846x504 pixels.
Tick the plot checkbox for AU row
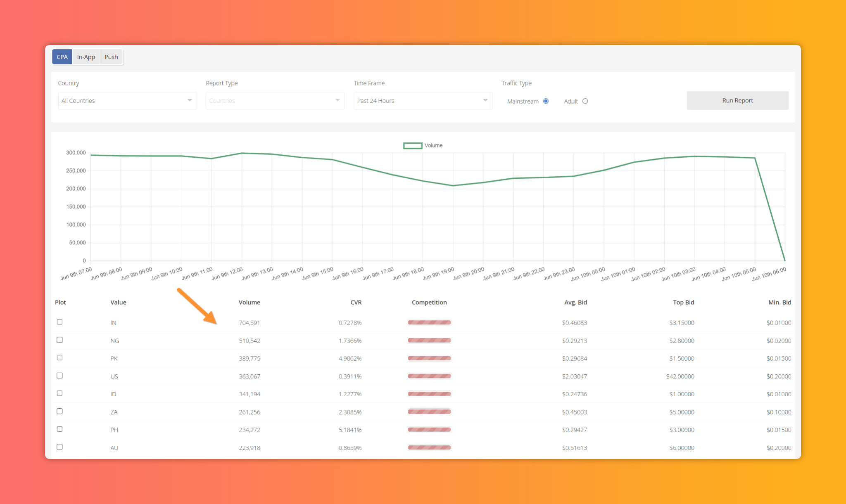point(59,447)
